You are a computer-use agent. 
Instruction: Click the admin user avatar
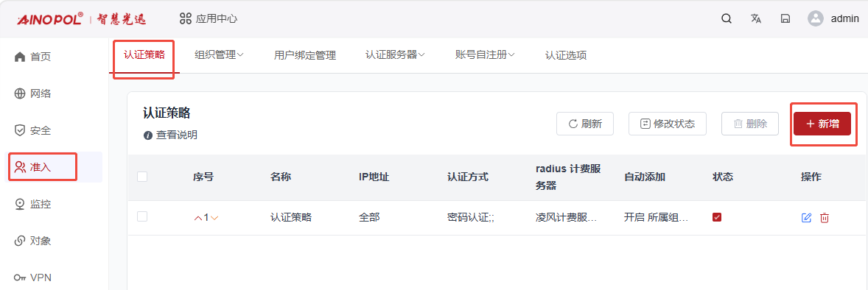pyautogui.click(x=816, y=19)
